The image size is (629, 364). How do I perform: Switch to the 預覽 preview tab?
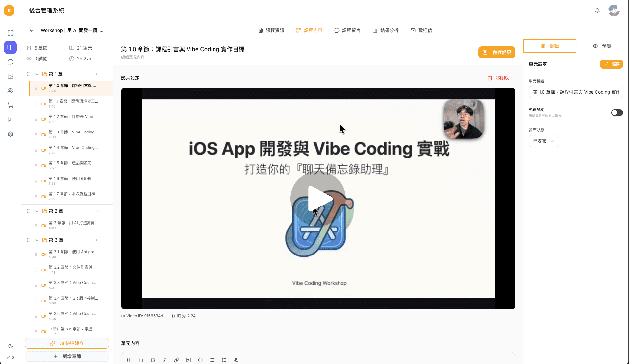pos(602,46)
